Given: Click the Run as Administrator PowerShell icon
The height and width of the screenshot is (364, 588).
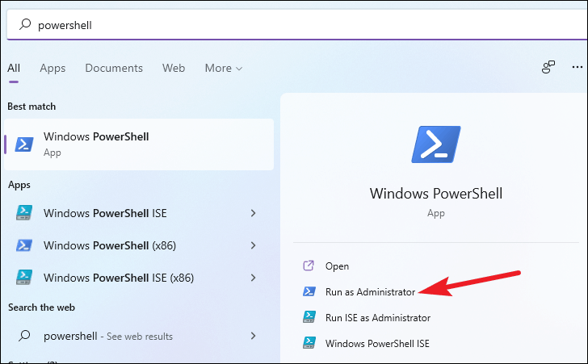Looking at the screenshot, I should [309, 291].
